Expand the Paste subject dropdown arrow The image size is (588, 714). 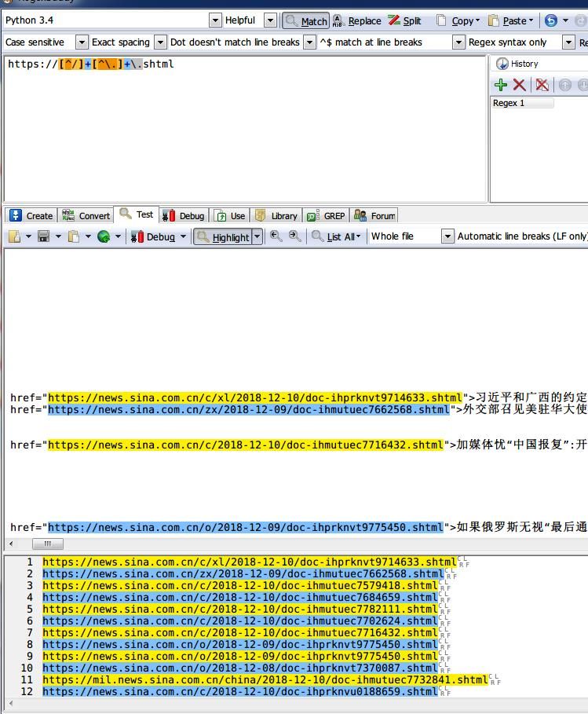pyautogui.click(x=88, y=236)
